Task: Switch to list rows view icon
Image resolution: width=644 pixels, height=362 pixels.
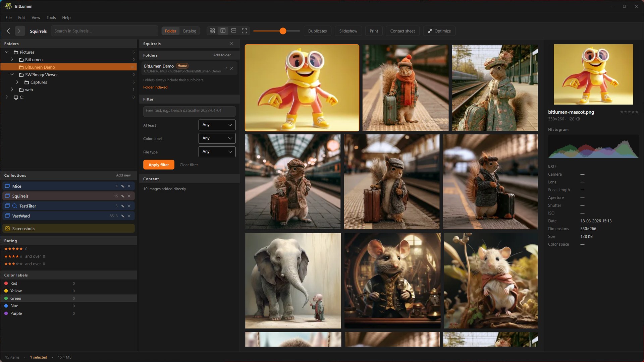Action: (234, 31)
